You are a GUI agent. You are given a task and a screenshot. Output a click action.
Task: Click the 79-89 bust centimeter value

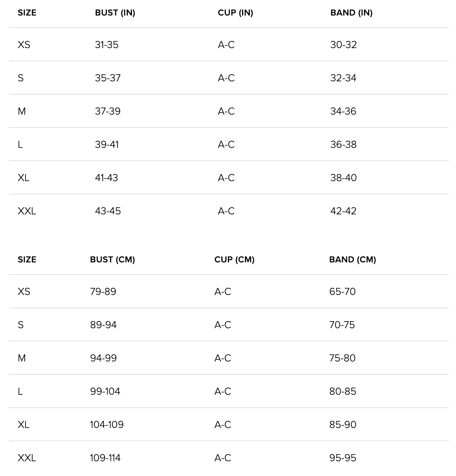point(103,292)
